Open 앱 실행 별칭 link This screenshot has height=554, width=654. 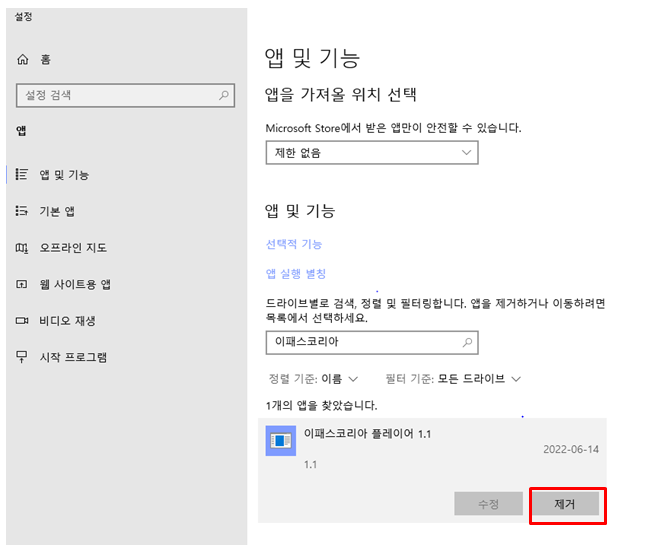point(296,274)
